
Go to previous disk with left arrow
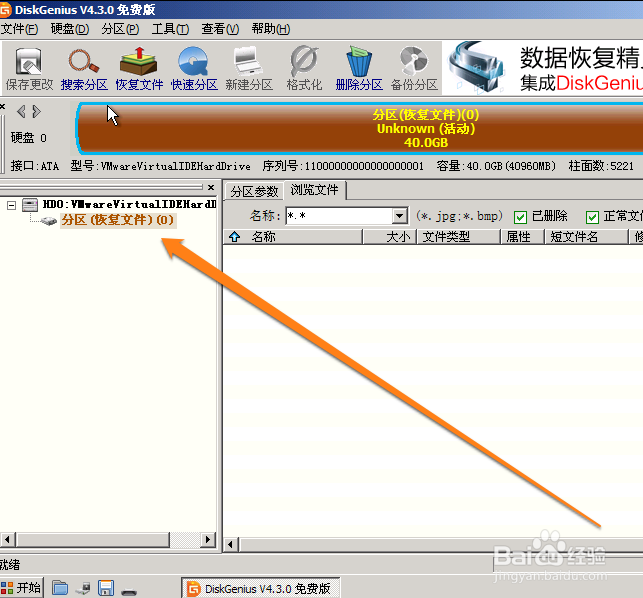click(21, 112)
